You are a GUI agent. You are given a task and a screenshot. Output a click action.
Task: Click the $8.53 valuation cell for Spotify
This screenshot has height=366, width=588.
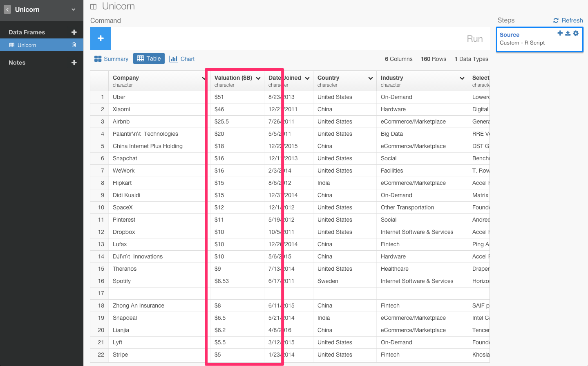click(x=237, y=281)
